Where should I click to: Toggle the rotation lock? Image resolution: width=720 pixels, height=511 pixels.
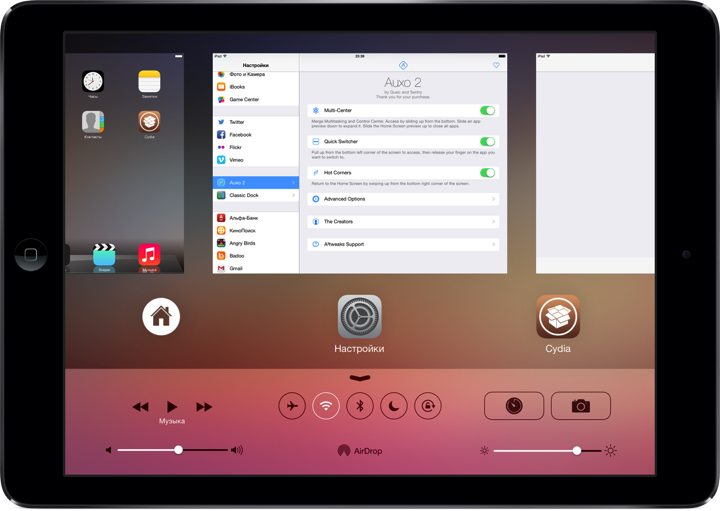pos(428,406)
